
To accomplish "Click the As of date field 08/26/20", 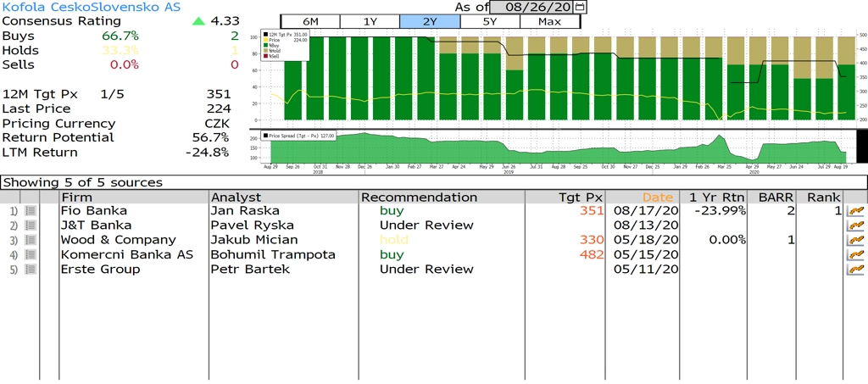I will 532,7.
